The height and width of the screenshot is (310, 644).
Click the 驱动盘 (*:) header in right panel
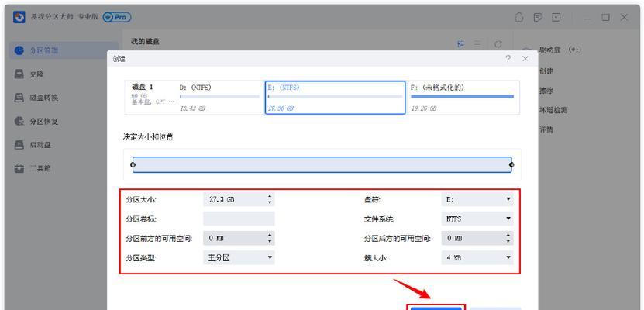tap(560, 50)
